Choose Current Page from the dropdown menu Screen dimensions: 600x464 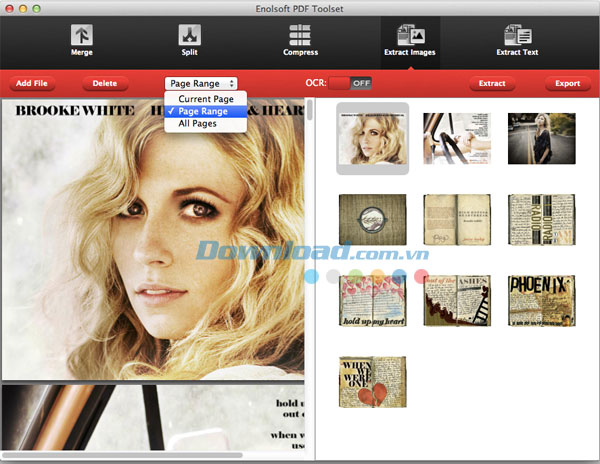[205, 99]
